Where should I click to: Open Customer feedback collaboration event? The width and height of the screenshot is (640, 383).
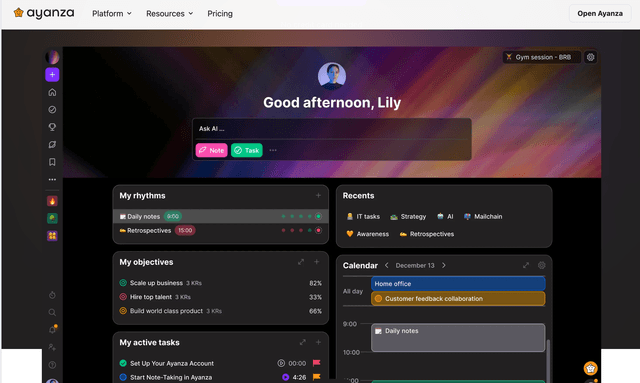458,298
